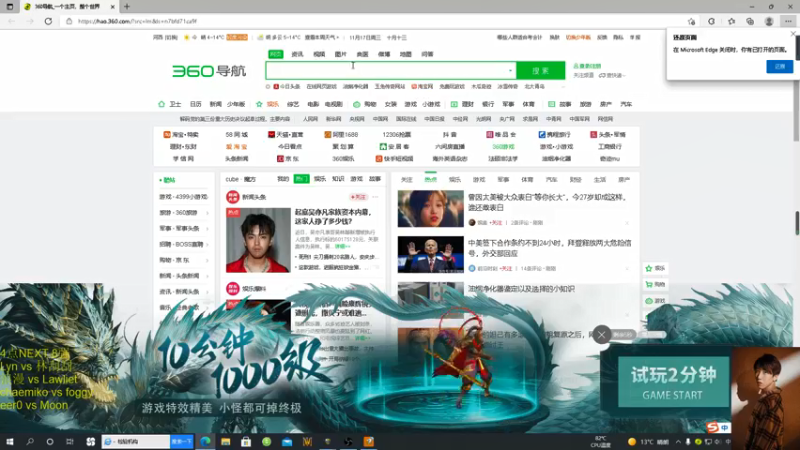Open the 吴亦凡 article portrait thumbnail

point(258,240)
